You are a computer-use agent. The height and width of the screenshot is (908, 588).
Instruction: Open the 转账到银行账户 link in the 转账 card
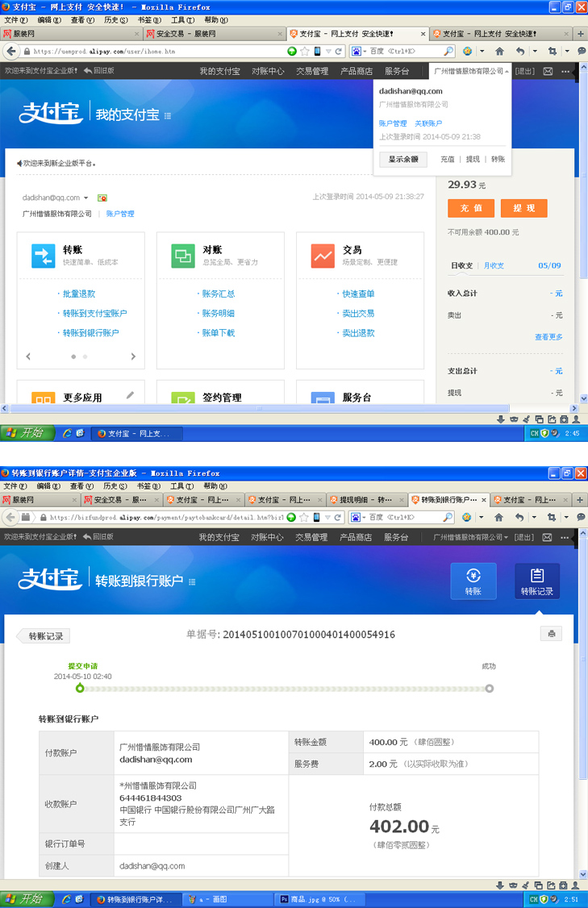pos(90,333)
